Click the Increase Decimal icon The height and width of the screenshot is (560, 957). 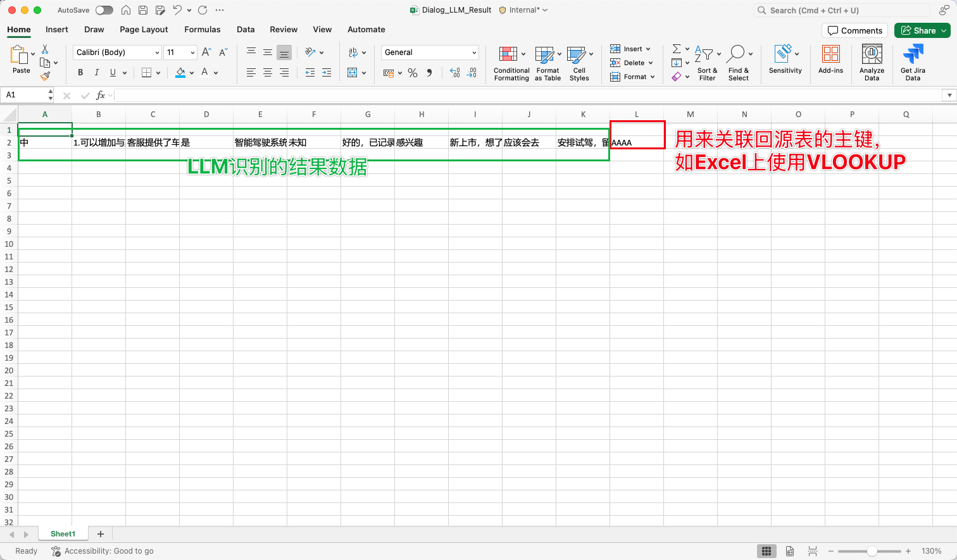pos(455,73)
